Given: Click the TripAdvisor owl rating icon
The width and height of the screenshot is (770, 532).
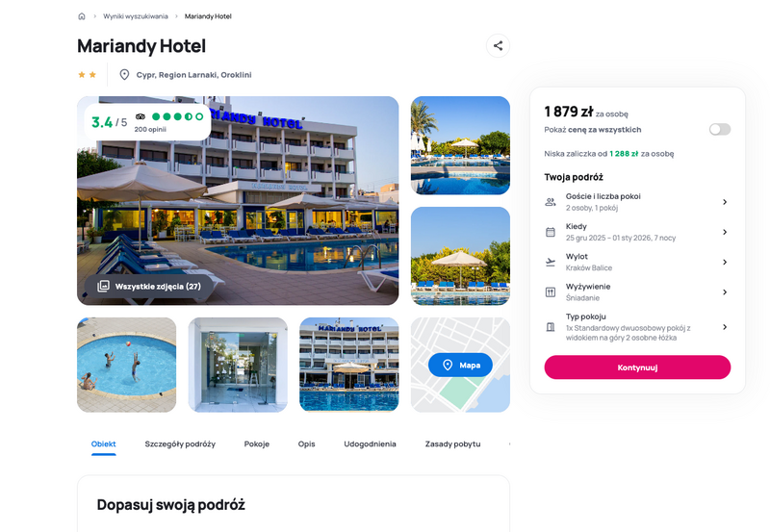Looking at the screenshot, I should click(141, 116).
